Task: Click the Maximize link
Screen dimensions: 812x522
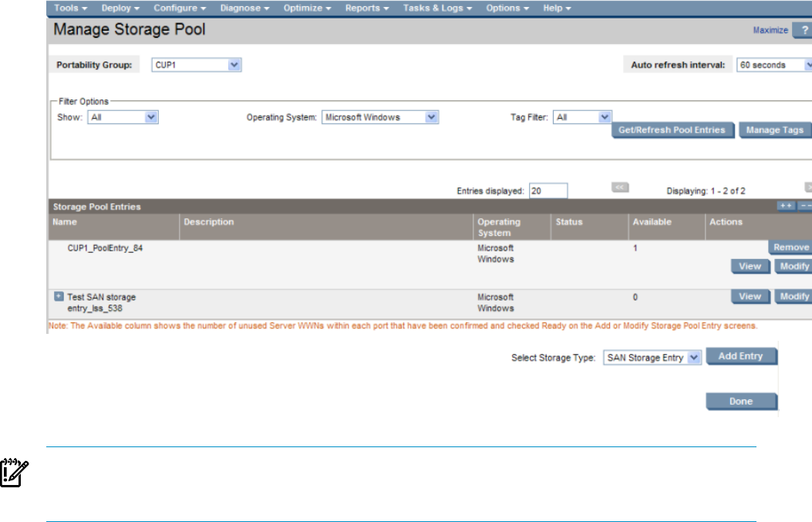Action: pos(770,31)
